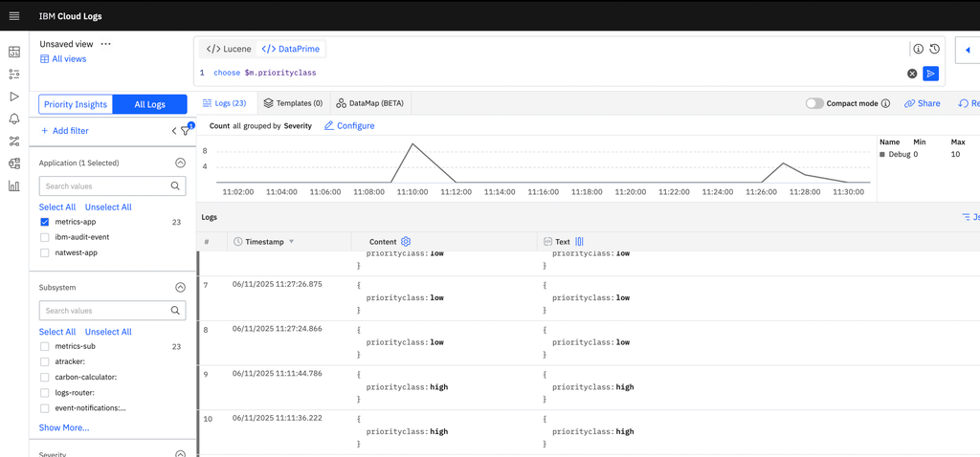Viewport: 980px width, 457px height.
Task: Click search icon in Subsystem values
Action: point(176,311)
